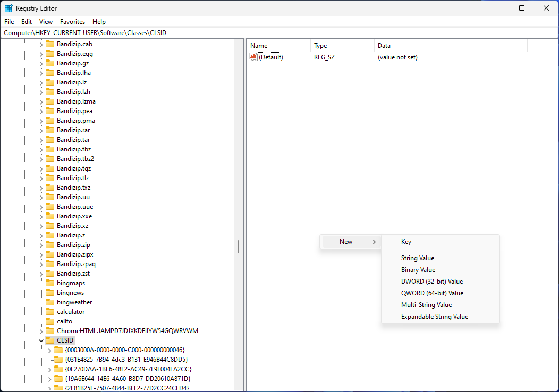Screen dimensions: 559x392
Task: Expand the Bandizip.zpaq key
Action: 41,265
